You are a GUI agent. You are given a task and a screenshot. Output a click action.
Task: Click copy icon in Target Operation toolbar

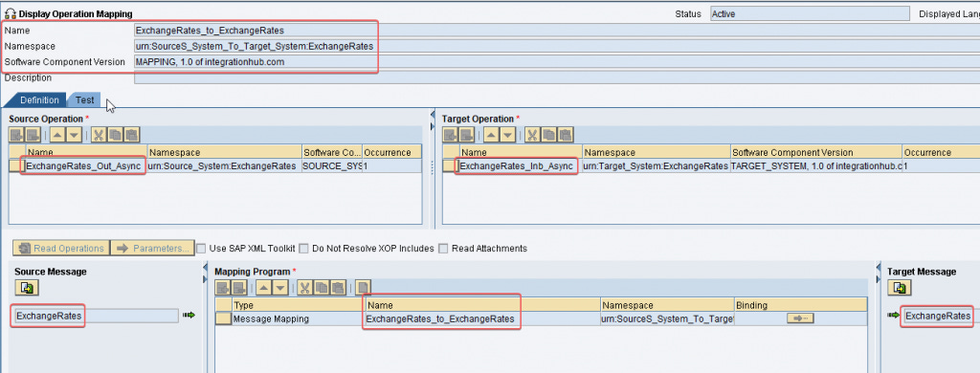click(x=548, y=134)
